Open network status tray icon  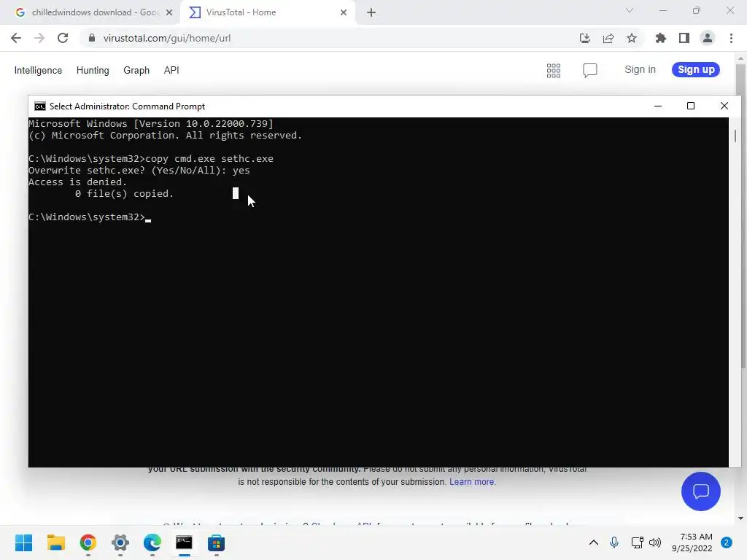(x=637, y=542)
